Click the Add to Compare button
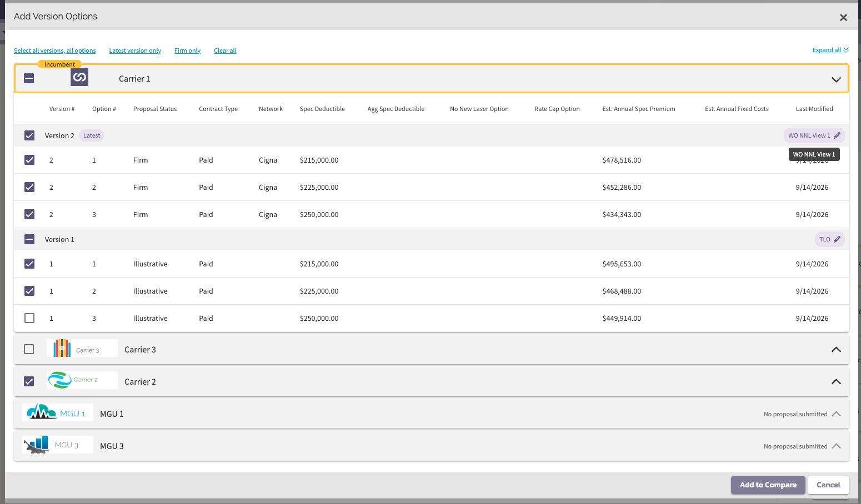Screen dimensions: 861x504 [768, 485]
